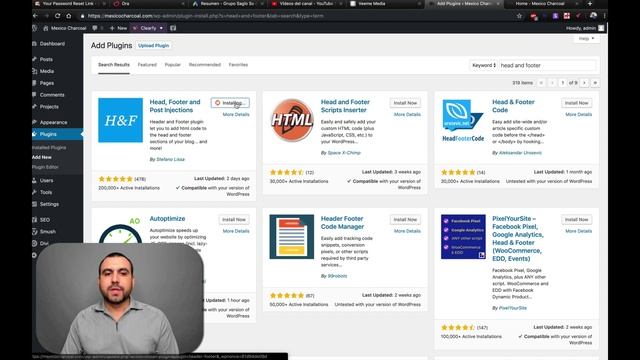Open the Clearfy admin bar dropdown

pyautogui.click(x=147, y=28)
